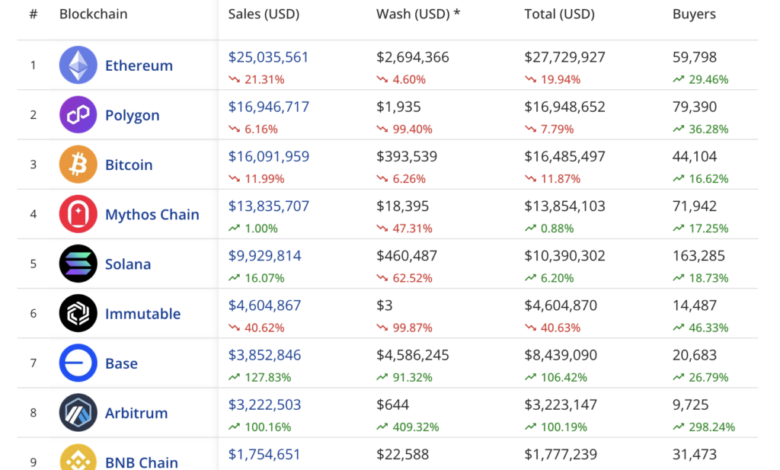Click Base sales value $3,852,846
This screenshot has width=780, height=470.
pyautogui.click(x=264, y=355)
